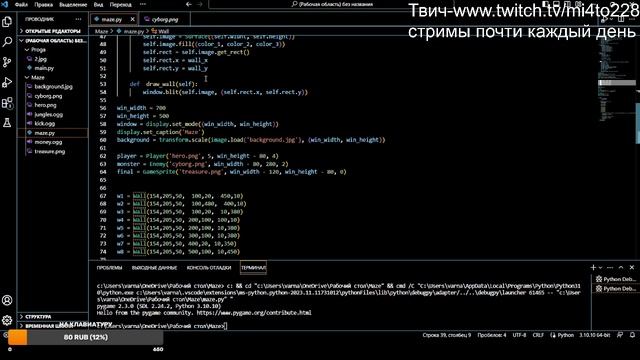Viewport: 640px width, 360px height.
Task: Open the Testing flask view
Action: (x=7, y=122)
